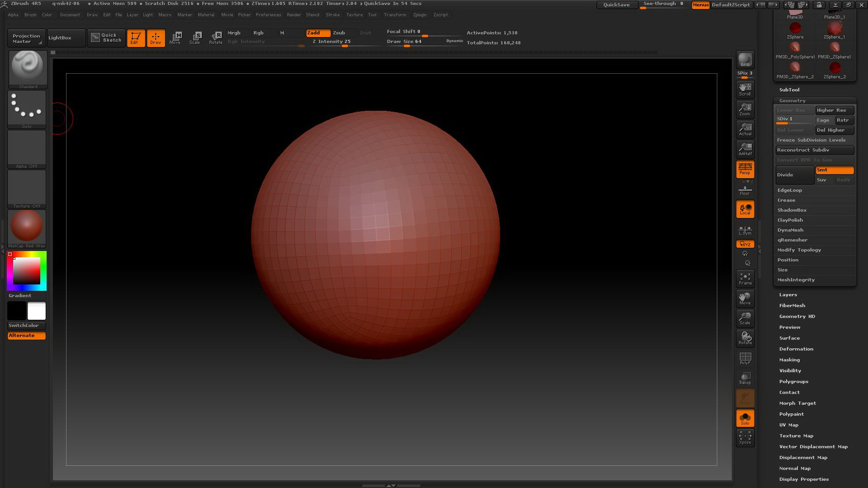
Task: Click the Actual size button
Action: (x=745, y=129)
